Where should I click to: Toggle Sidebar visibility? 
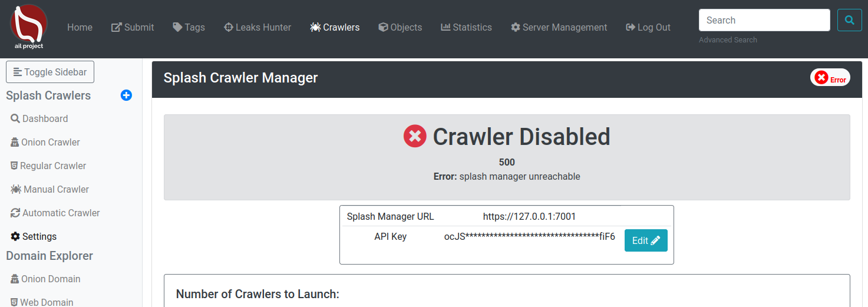(x=50, y=72)
